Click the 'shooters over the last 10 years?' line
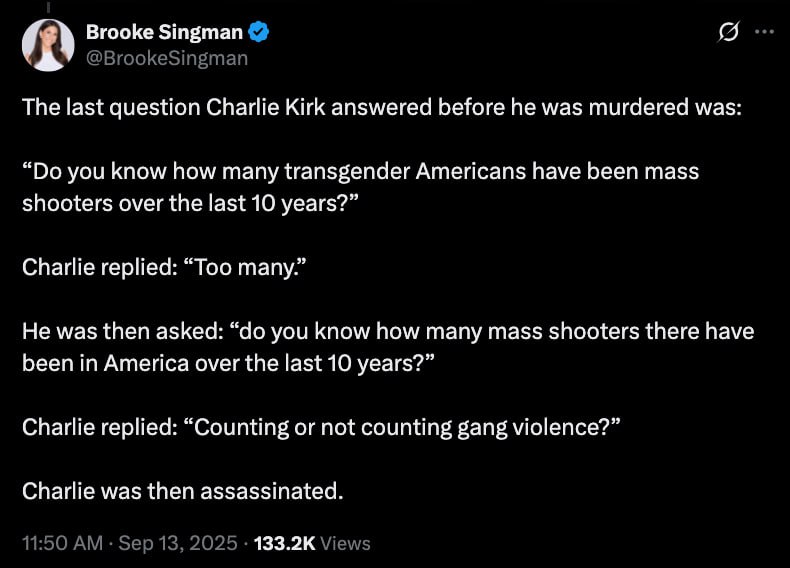 [190, 204]
